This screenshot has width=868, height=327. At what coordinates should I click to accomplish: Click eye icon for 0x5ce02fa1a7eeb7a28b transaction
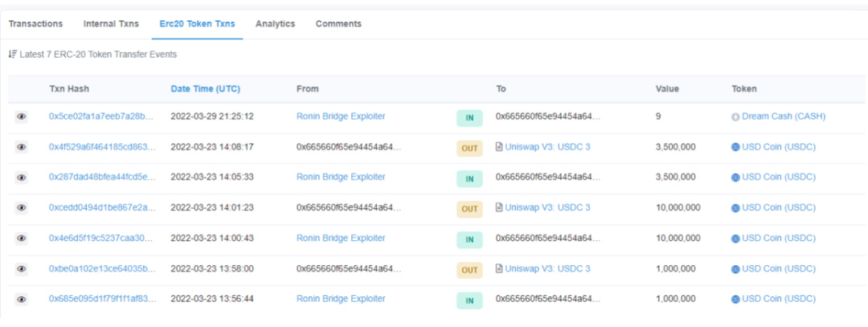(x=22, y=116)
